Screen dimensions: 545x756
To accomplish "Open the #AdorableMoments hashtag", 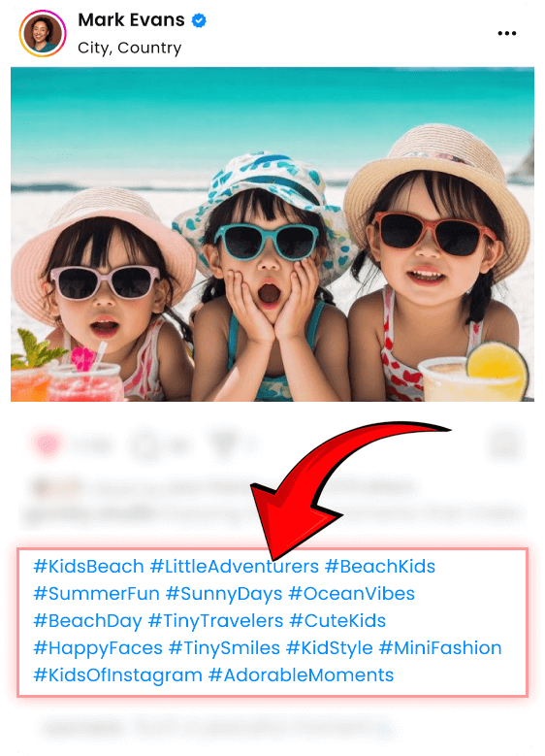I will (x=301, y=675).
